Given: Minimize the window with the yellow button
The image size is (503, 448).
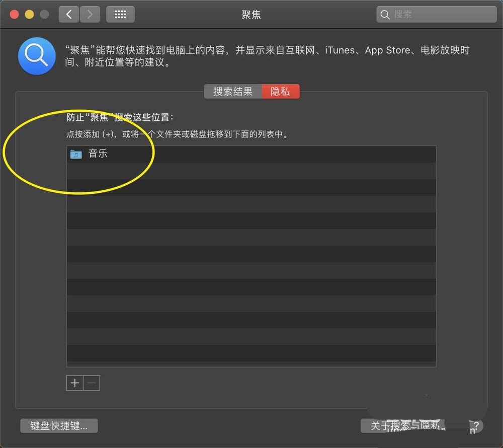Looking at the screenshot, I should pos(29,15).
